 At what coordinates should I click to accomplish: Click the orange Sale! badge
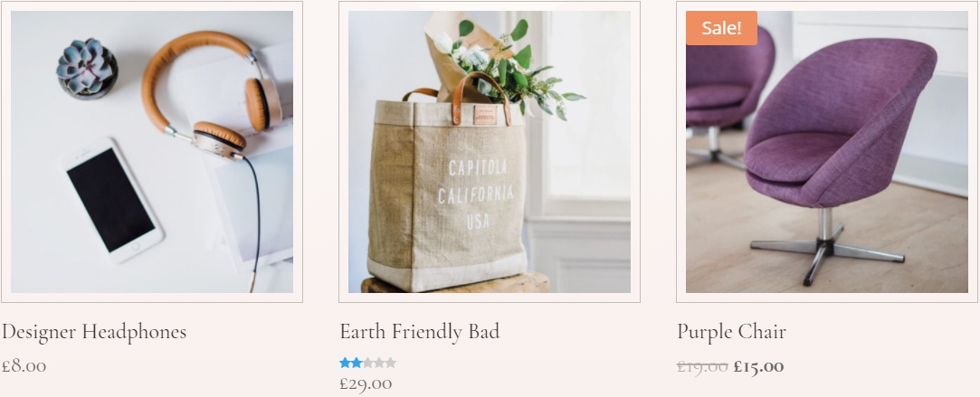pos(721,28)
